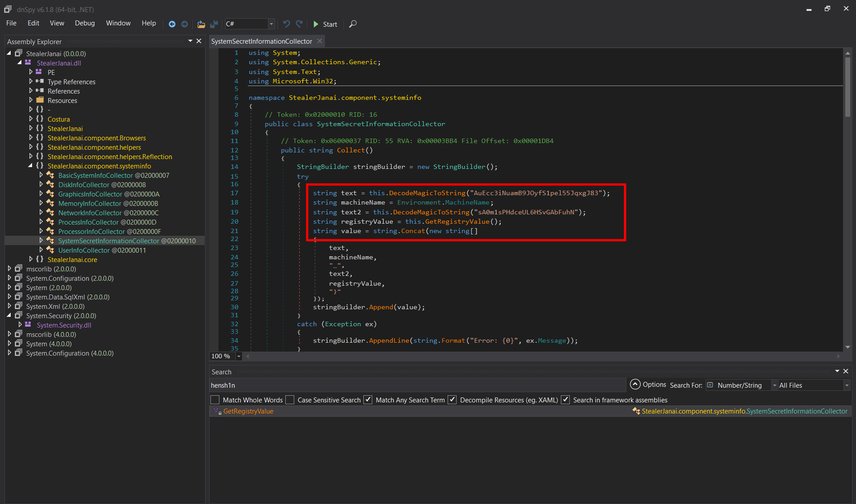Viewport: 856px width, 504px height.
Task: Open the GetRegistryValue search result
Action: click(248, 411)
